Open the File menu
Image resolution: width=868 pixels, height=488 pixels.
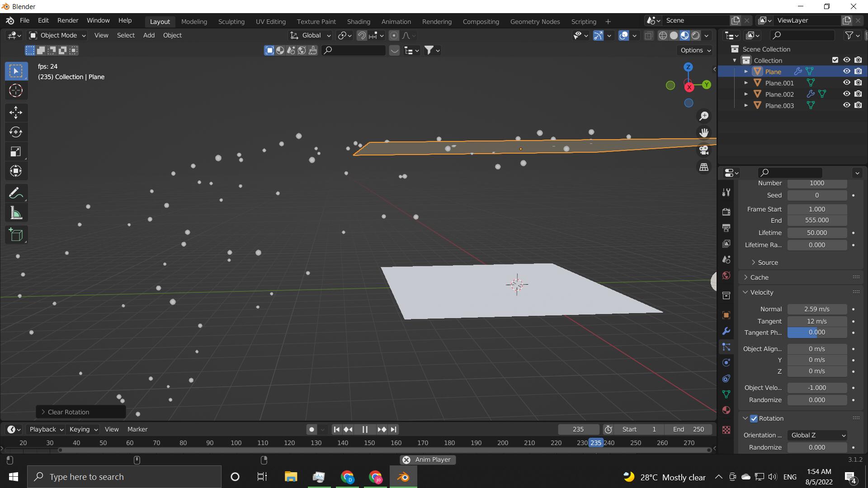coord(24,21)
